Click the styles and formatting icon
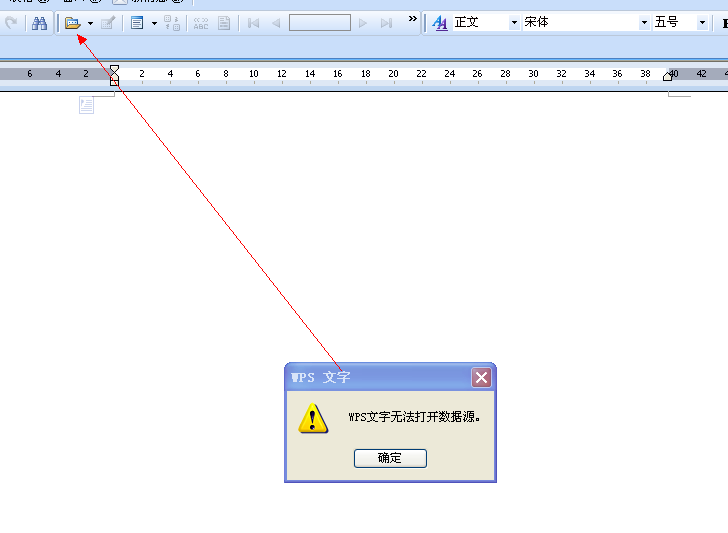Screen dimensions: 728x533 [x=440, y=22]
